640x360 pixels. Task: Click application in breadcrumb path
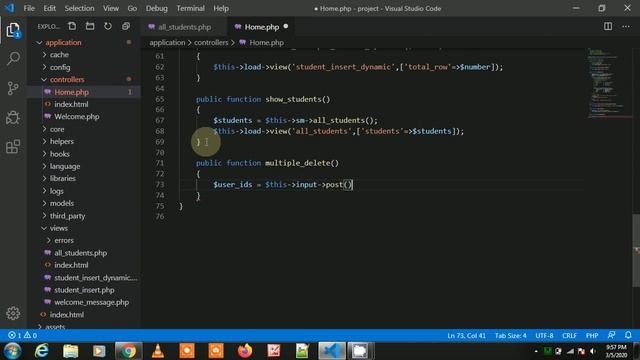167,42
